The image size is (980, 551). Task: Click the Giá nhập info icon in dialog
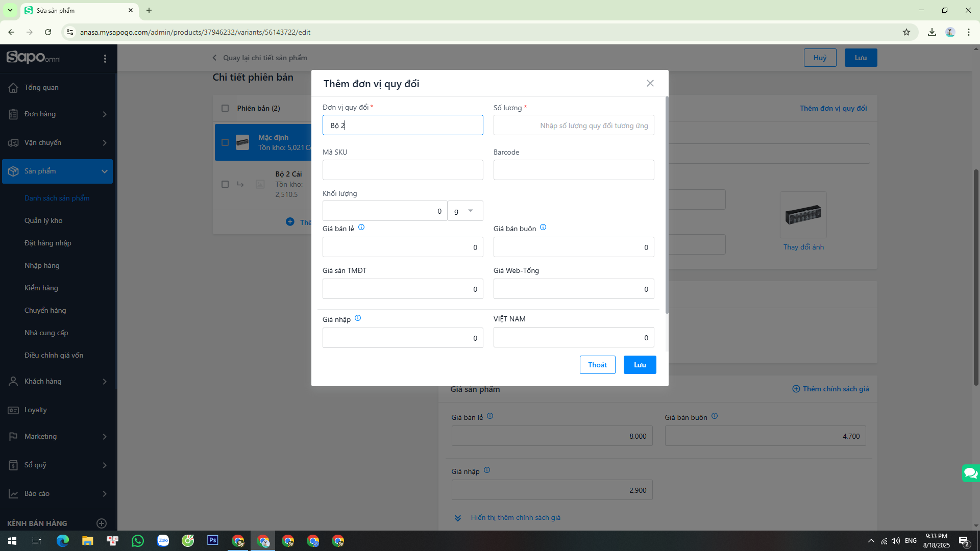point(358,318)
